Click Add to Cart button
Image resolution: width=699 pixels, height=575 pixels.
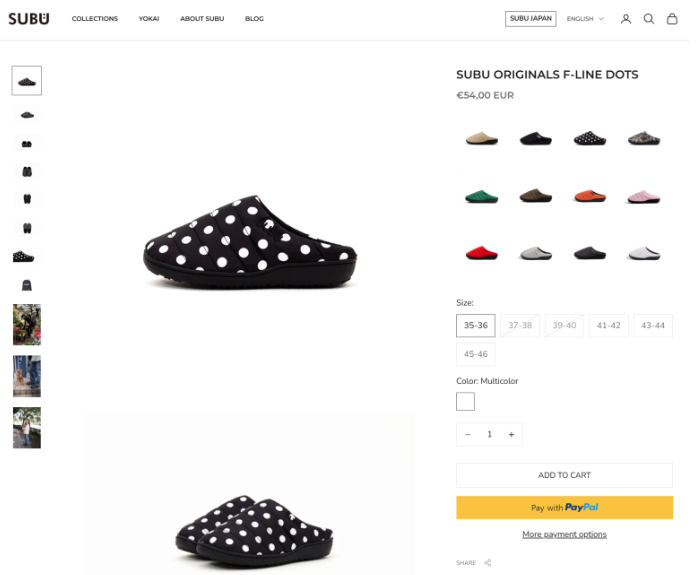tap(564, 475)
